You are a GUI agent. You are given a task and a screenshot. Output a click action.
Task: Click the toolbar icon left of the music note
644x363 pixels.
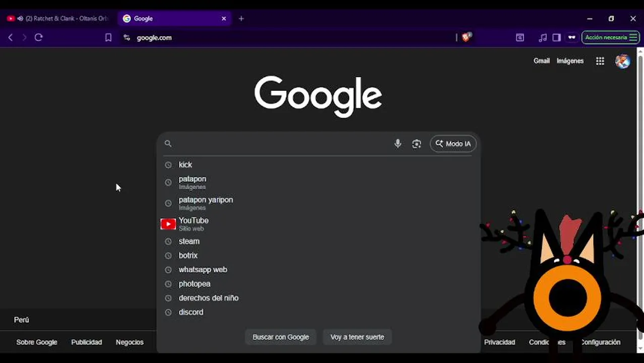point(520,37)
